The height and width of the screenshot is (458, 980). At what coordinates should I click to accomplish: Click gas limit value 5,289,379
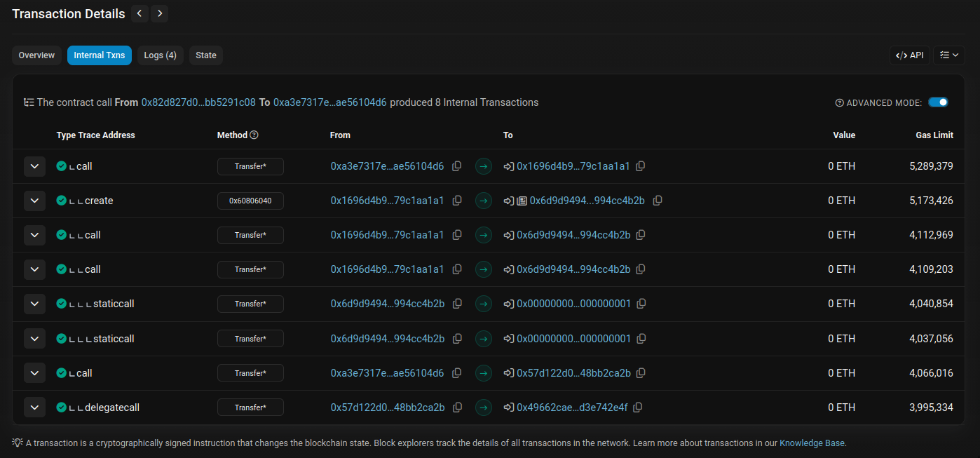click(x=931, y=166)
